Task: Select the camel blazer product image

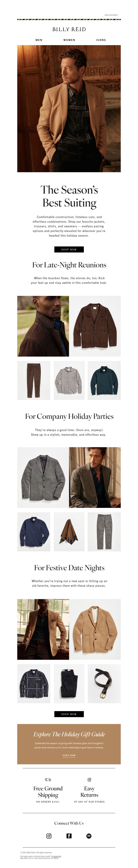Action: (95, 629)
